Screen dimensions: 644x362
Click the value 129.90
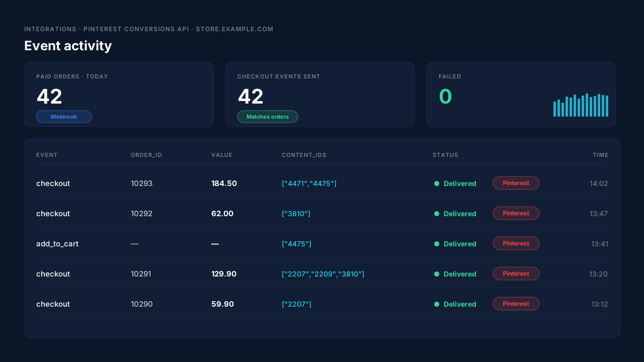(x=224, y=274)
